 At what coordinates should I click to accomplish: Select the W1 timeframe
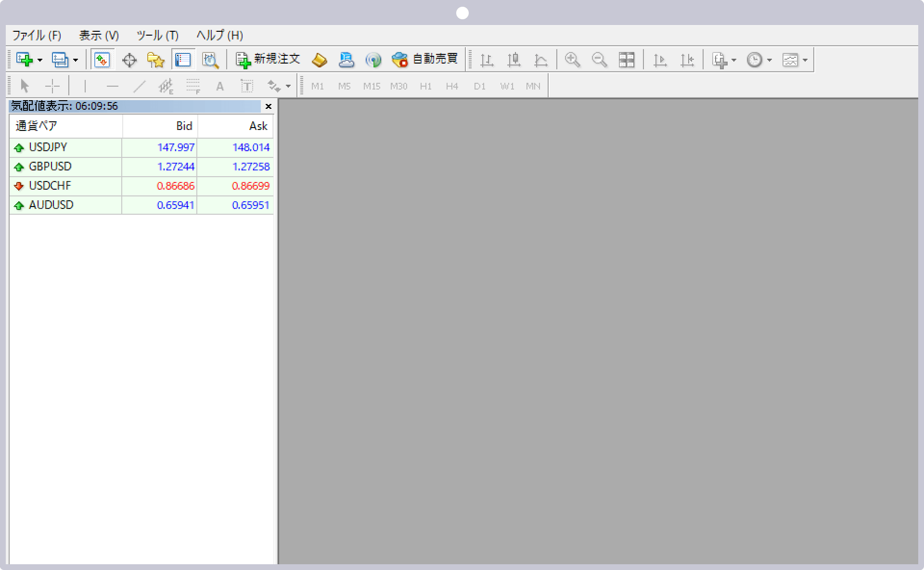click(x=507, y=86)
